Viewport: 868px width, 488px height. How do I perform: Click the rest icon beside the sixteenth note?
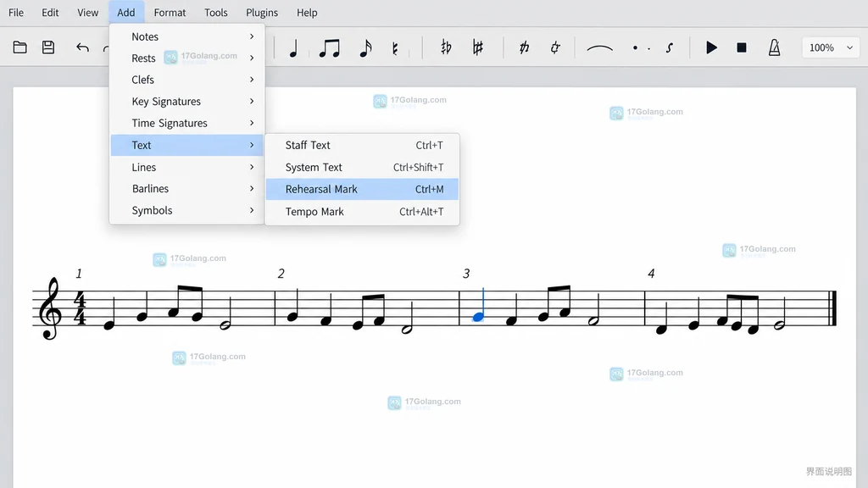395,48
